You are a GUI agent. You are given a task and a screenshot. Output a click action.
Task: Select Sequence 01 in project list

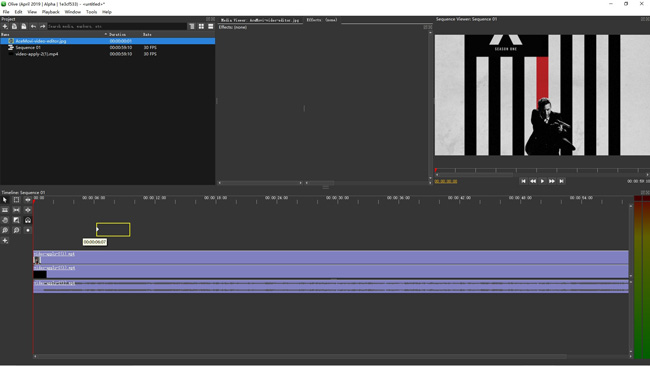108,48
